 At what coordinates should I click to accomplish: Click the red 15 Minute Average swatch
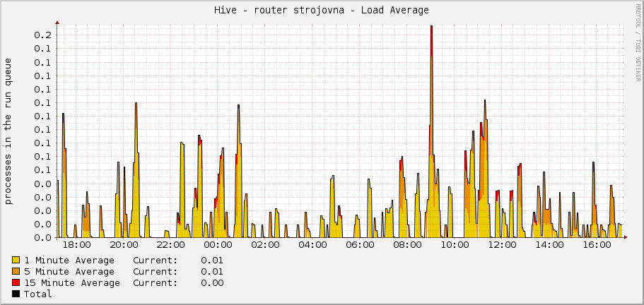tap(16, 283)
